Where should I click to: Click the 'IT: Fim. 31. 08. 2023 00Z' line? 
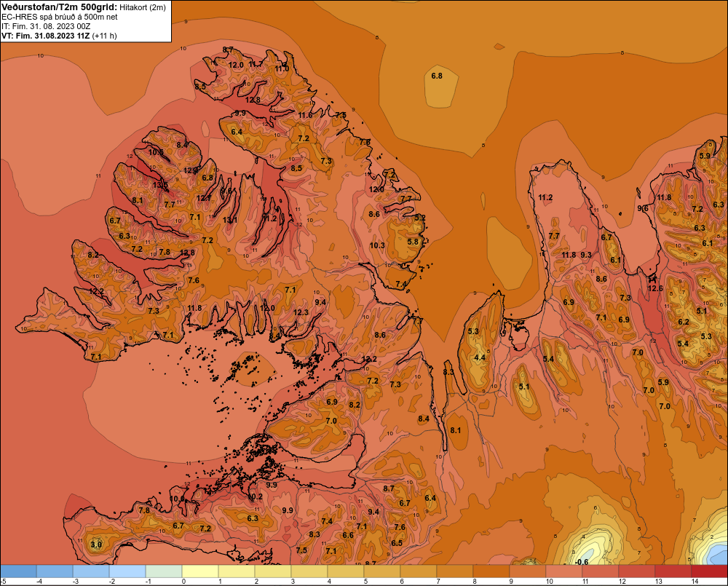tap(46, 26)
